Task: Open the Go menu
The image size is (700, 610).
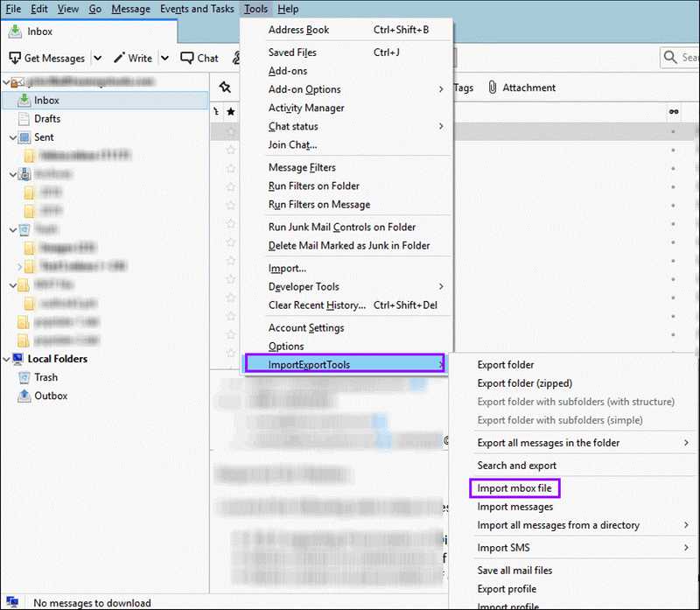Action: 94,9
